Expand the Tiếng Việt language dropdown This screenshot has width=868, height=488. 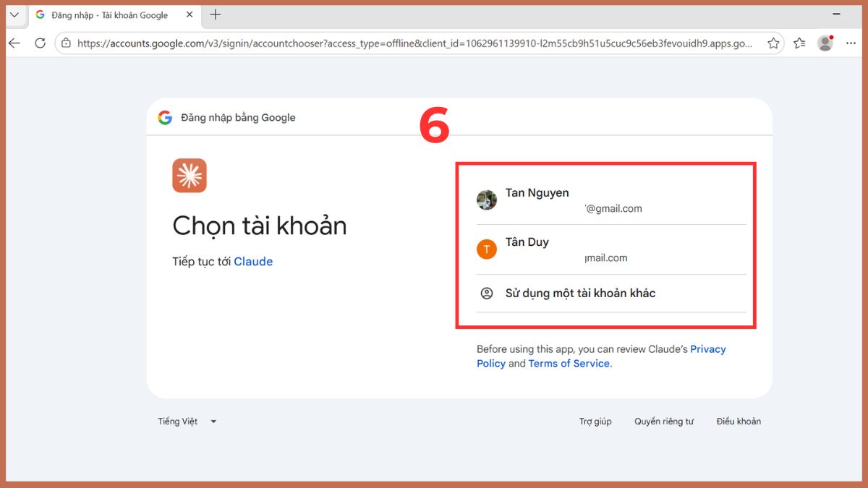coord(187,421)
